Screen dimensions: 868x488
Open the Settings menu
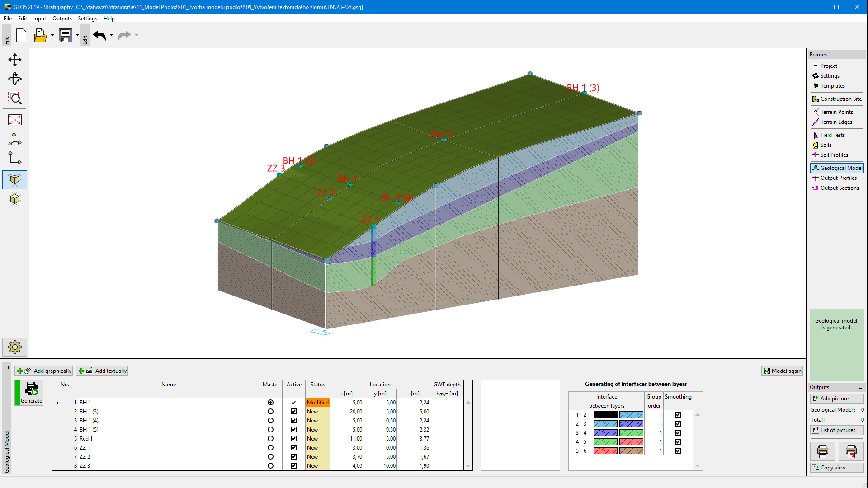pyautogui.click(x=87, y=19)
